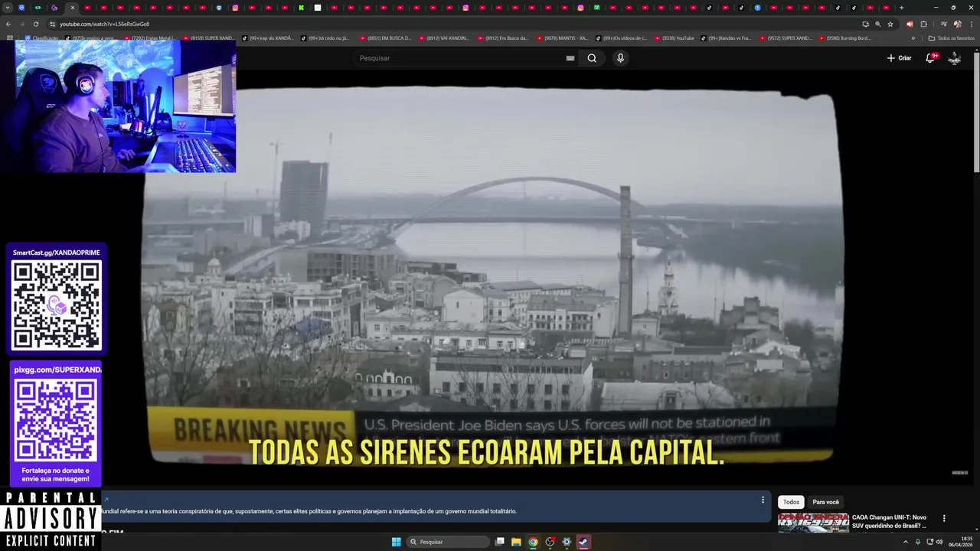
Task: Open the clock showing 18:35
Action: click(962, 542)
